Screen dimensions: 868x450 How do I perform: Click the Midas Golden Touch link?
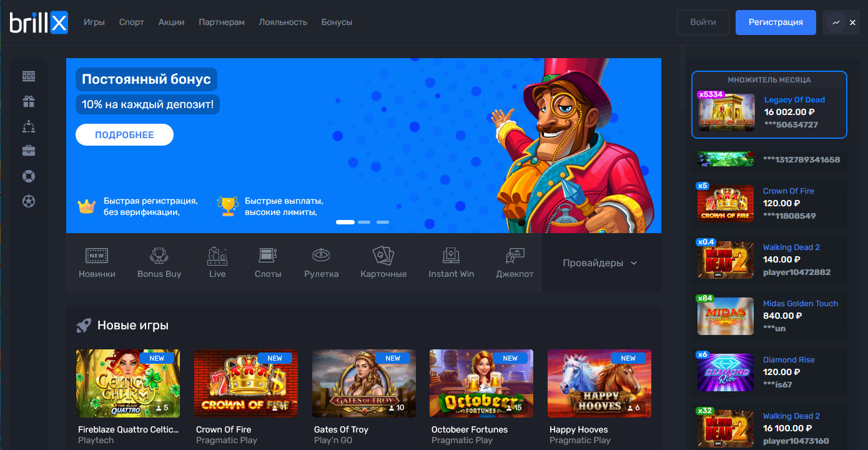[801, 303]
